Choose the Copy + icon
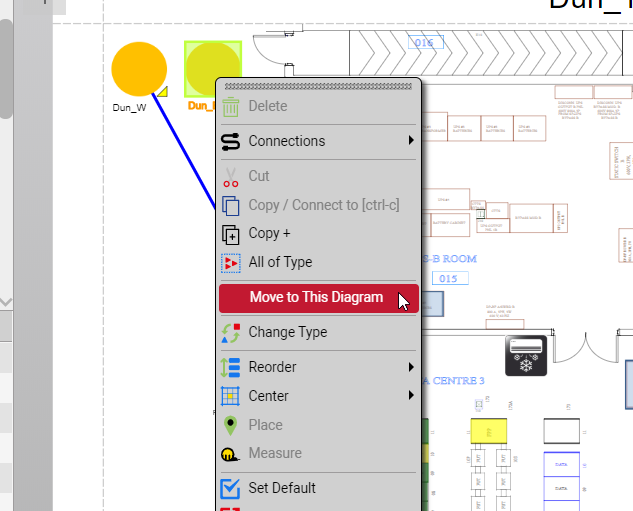This screenshot has width=633, height=511. [231, 234]
